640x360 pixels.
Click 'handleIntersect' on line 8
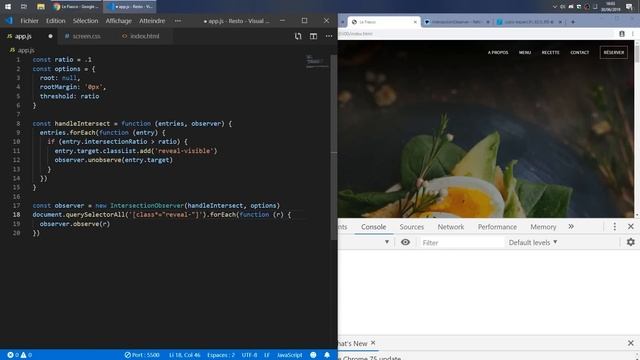82,123
